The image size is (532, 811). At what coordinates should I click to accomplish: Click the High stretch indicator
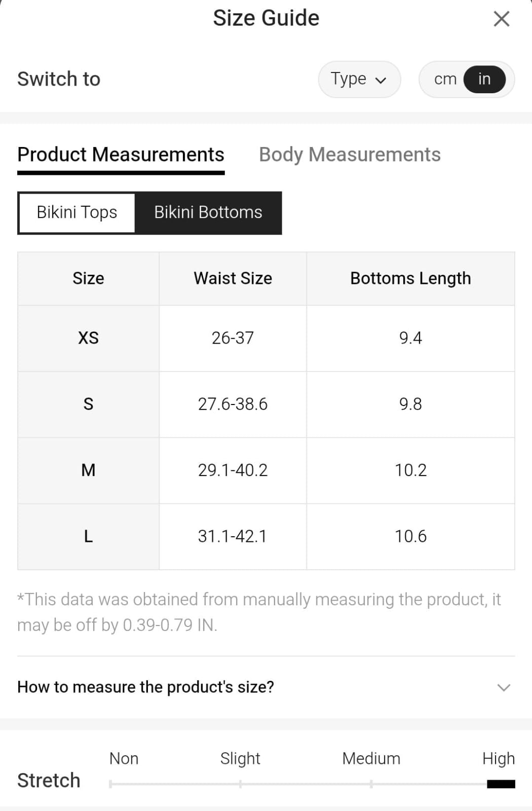click(x=501, y=784)
